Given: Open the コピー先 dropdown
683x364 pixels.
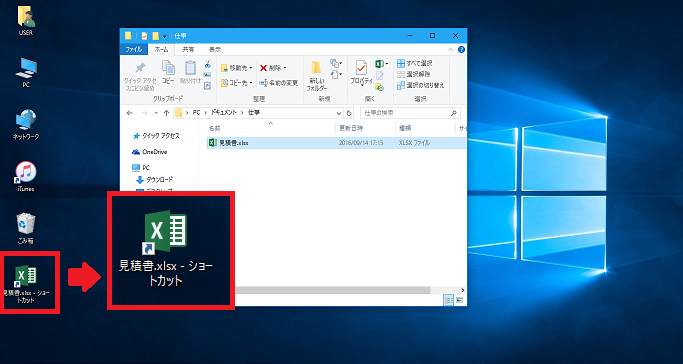Looking at the screenshot, I should pyautogui.click(x=237, y=82).
